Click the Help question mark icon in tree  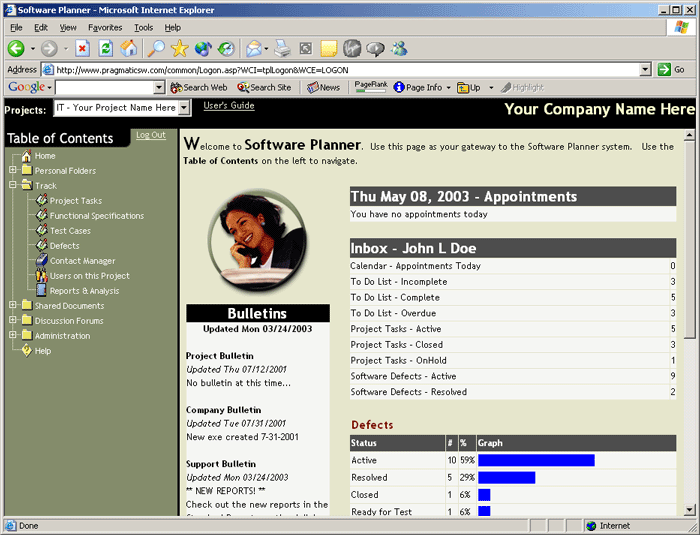click(x=26, y=351)
